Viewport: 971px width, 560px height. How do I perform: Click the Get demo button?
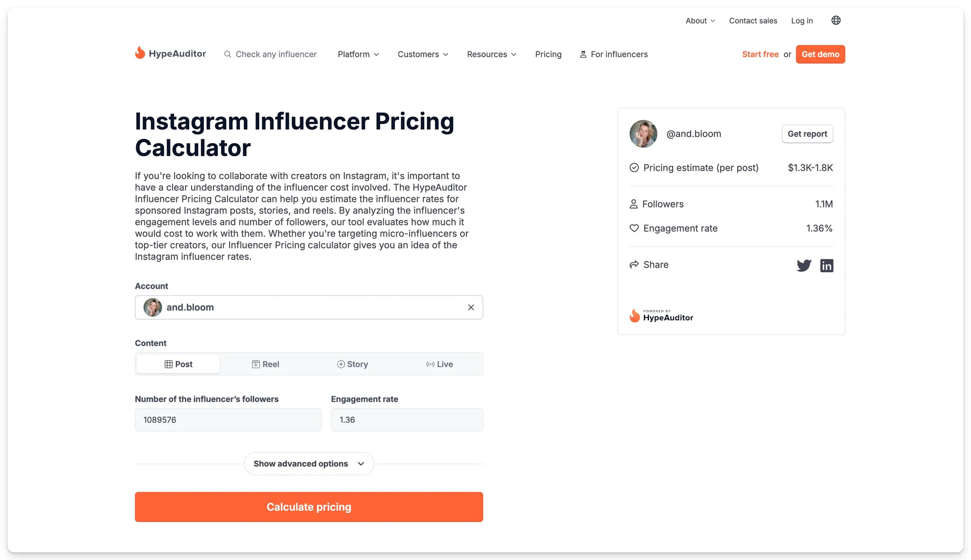[x=820, y=54]
